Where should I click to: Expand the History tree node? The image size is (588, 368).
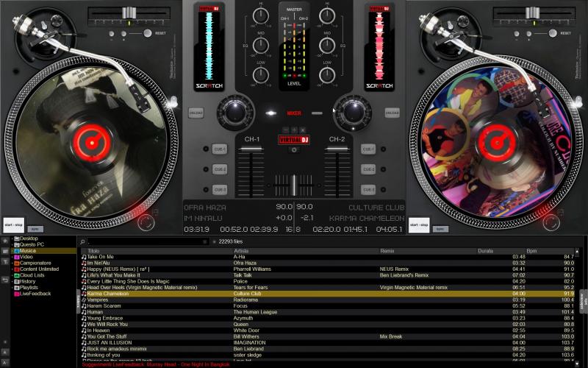pos(12,281)
